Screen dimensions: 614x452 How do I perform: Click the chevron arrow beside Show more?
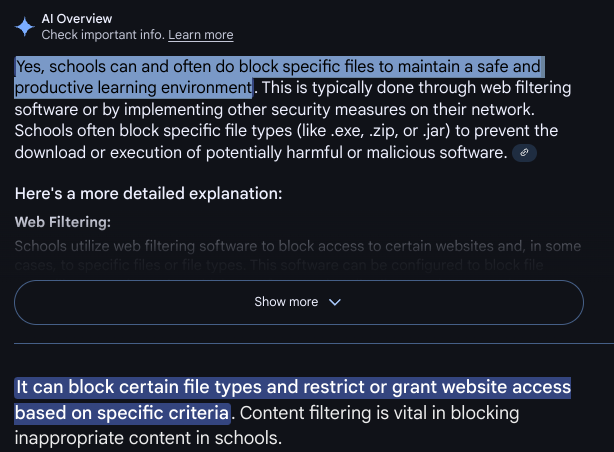pos(335,302)
